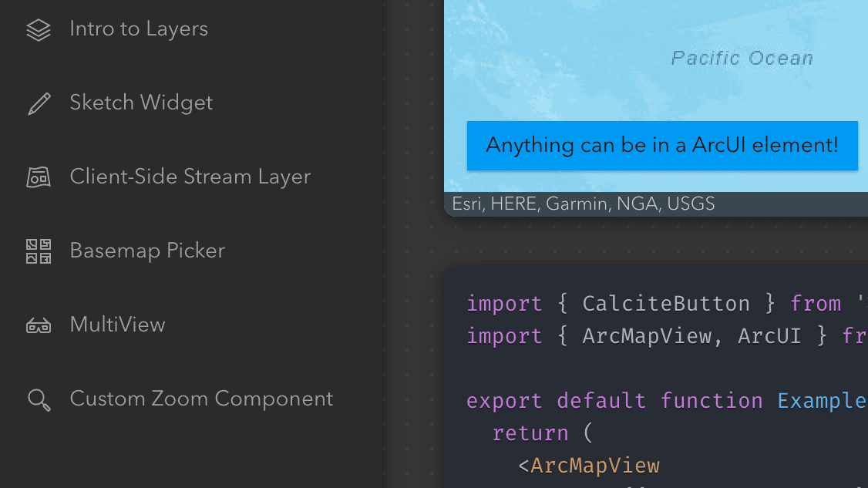Click the Esri, HERE, Garmin attribution bar

tap(584, 204)
